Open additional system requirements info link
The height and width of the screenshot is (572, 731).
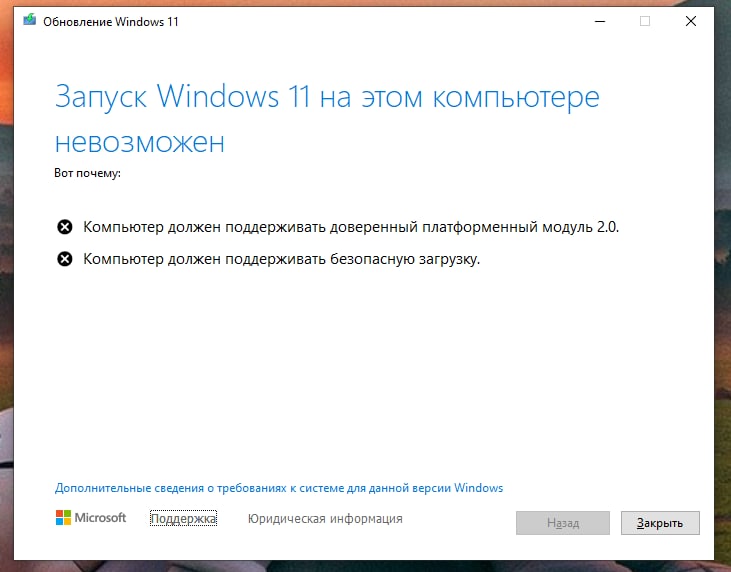pyautogui.click(x=279, y=488)
